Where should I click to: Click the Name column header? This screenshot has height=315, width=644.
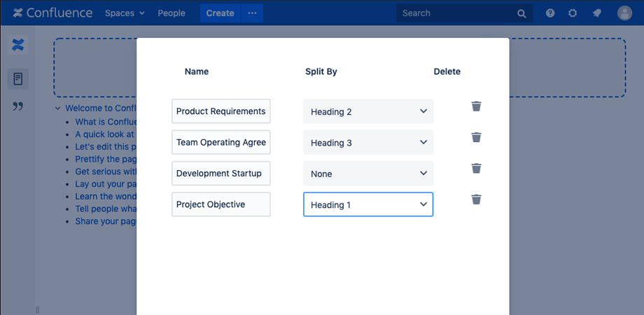pos(197,71)
